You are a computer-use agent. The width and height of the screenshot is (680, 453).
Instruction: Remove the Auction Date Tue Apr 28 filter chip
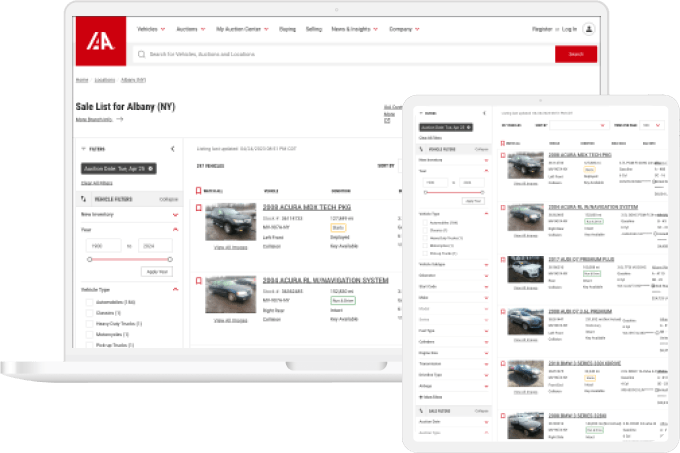coord(150,169)
